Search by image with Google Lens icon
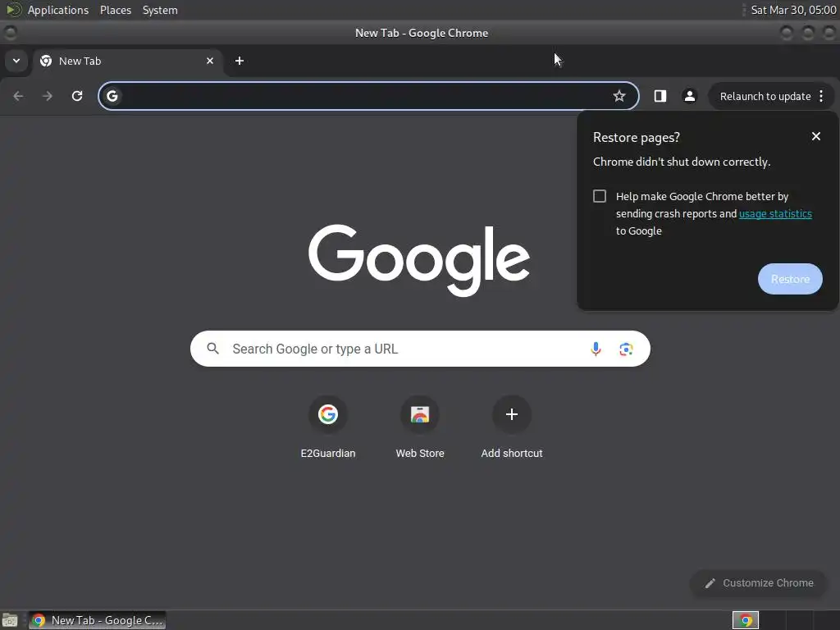The height and width of the screenshot is (630, 840). pyautogui.click(x=626, y=349)
